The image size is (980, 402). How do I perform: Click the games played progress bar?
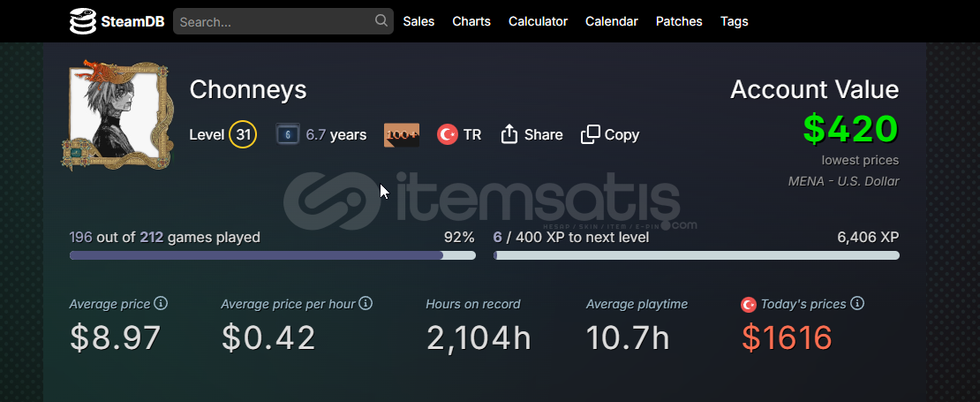(x=273, y=255)
